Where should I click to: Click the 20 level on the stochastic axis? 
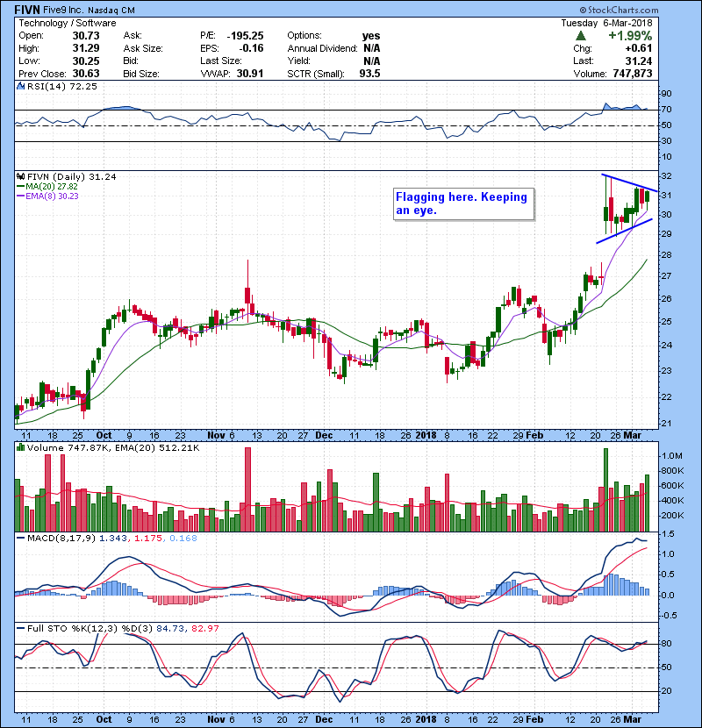(x=666, y=691)
